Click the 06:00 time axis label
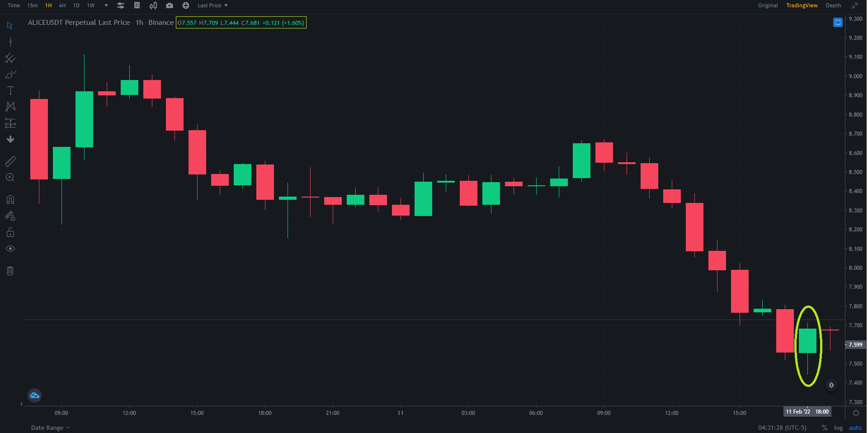Image resolution: width=868 pixels, height=433 pixels. coord(536,413)
